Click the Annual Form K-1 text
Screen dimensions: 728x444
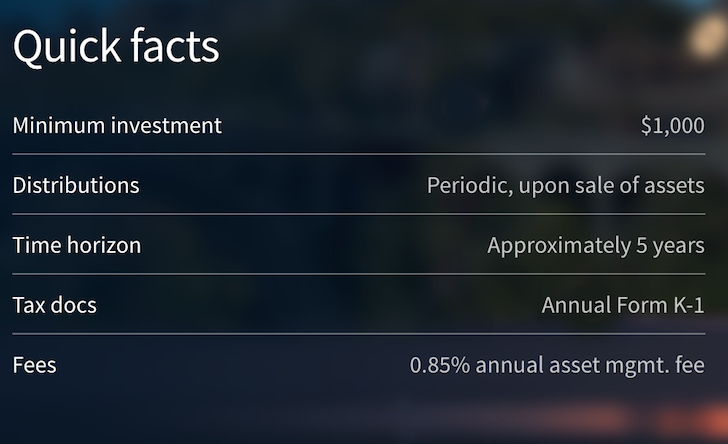623,306
